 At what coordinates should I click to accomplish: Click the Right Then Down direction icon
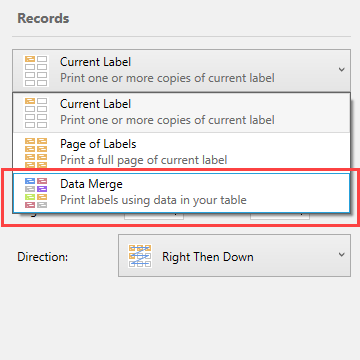(x=140, y=256)
